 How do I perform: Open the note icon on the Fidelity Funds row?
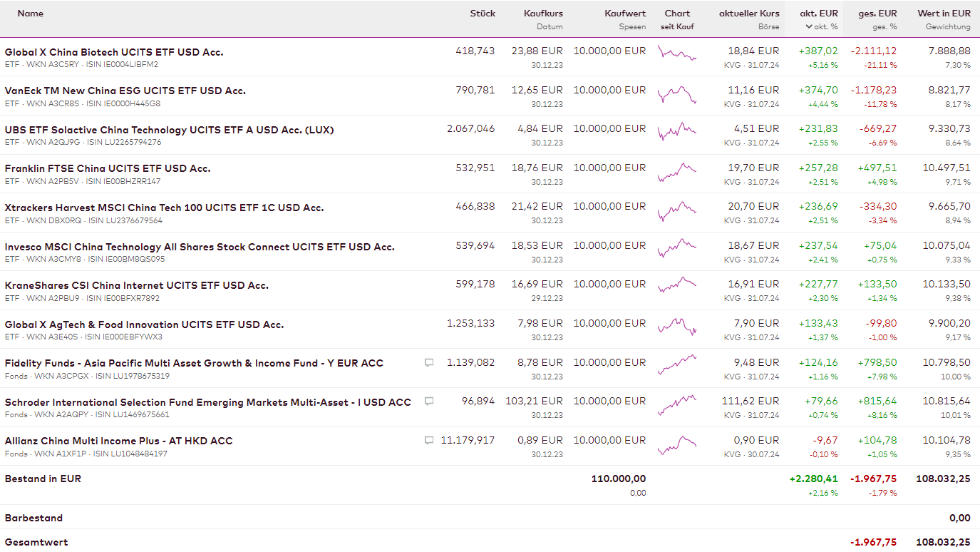[x=429, y=362]
